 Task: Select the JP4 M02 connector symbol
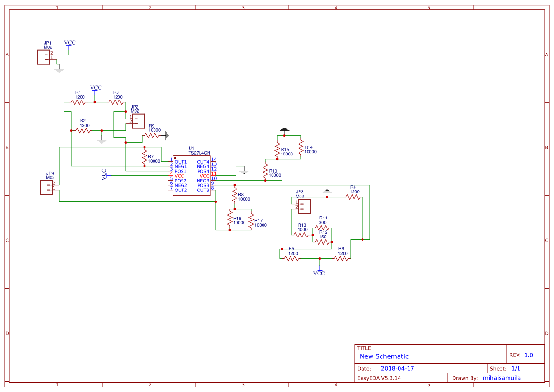click(47, 187)
